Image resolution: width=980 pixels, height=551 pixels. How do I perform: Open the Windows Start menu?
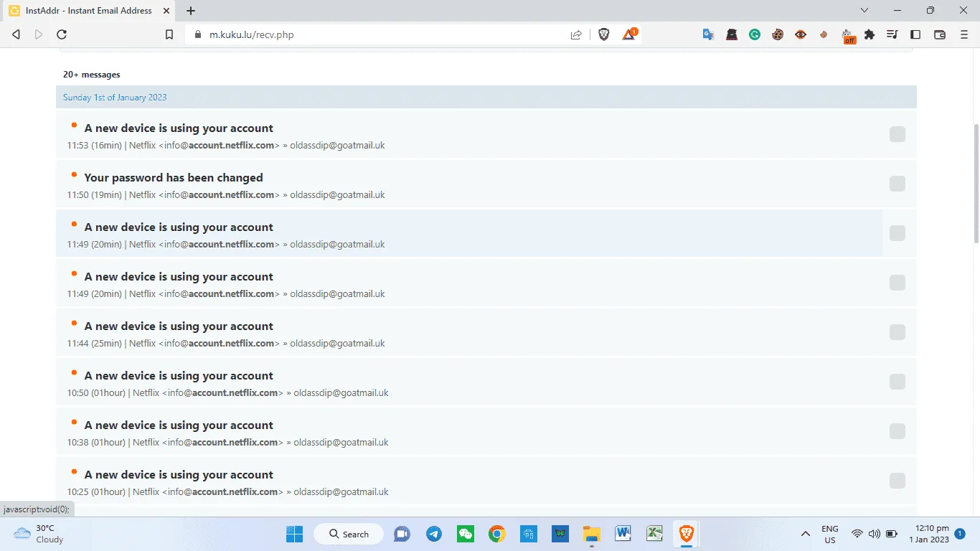294,534
